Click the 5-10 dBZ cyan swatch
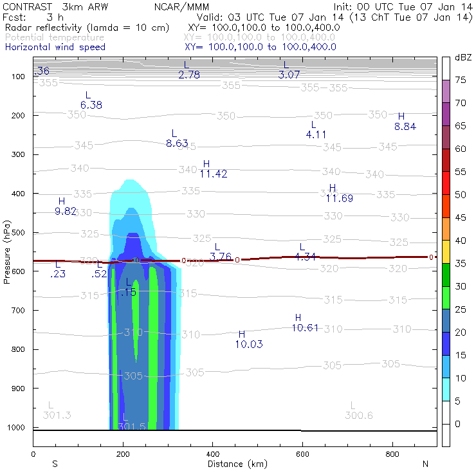Image resolution: width=476 pixels, height=476 pixels. click(446, 390)
